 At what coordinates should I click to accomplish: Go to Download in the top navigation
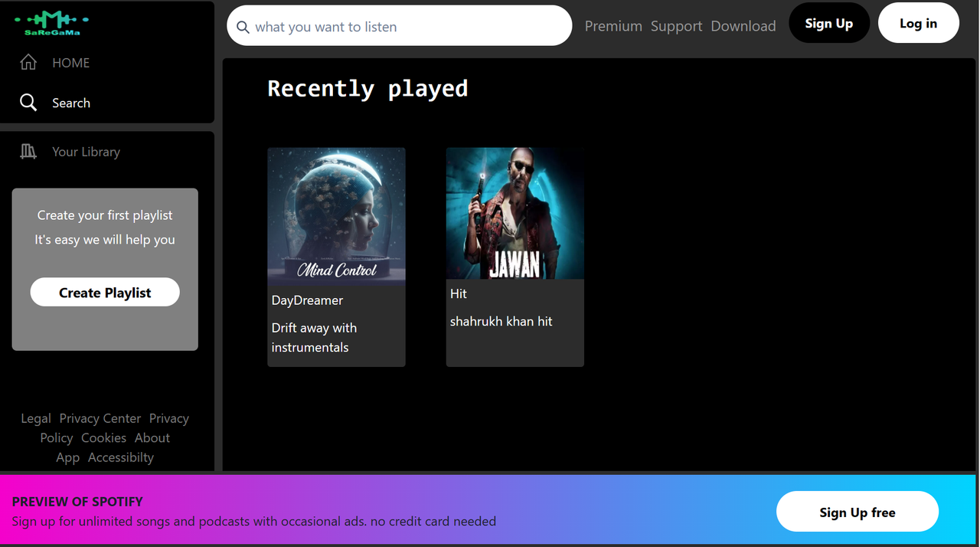[x=743, y=26]
